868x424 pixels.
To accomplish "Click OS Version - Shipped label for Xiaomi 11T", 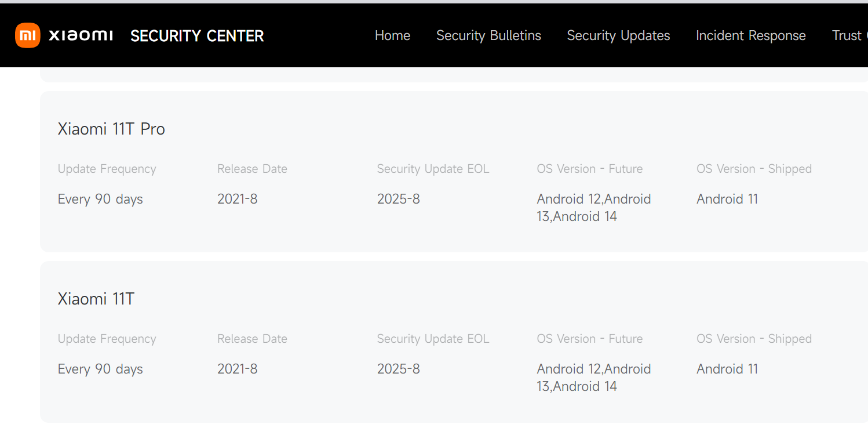I will click(754, 339).
